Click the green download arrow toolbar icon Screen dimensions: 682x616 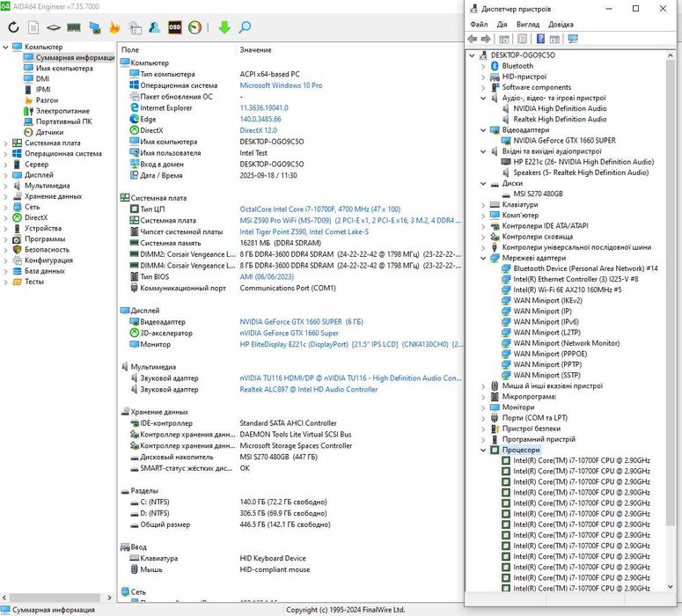tap(224, 27)
